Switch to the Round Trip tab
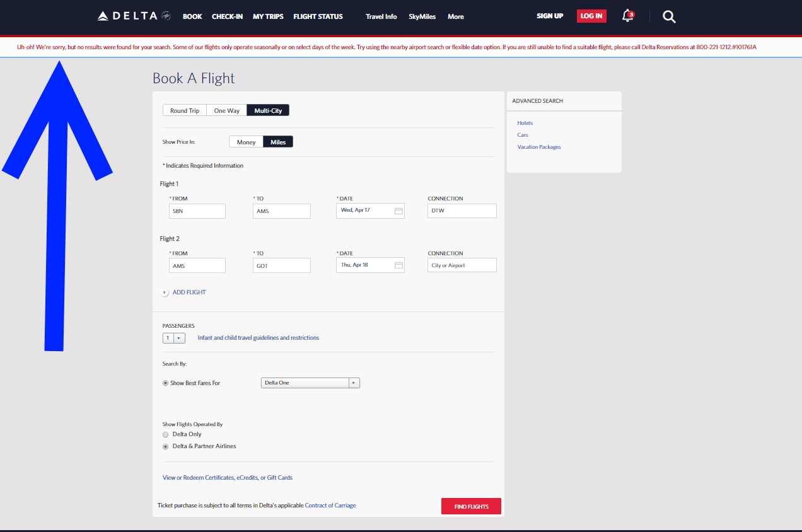This screenshot has height=532, width=802. (184, 110)
